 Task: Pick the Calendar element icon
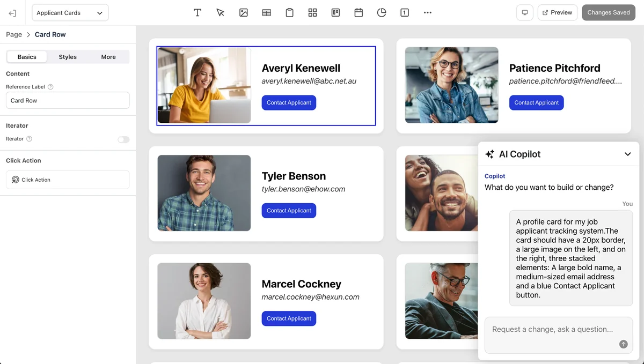point(359,12)
